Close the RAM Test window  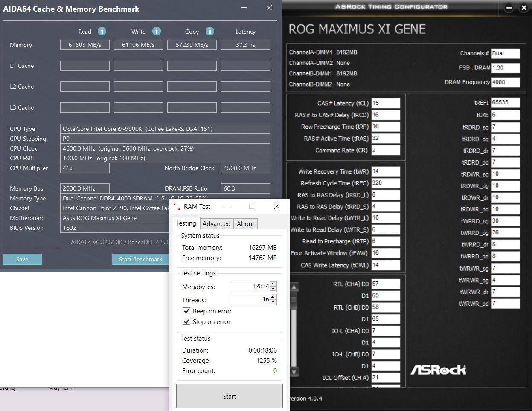(277, 206)
